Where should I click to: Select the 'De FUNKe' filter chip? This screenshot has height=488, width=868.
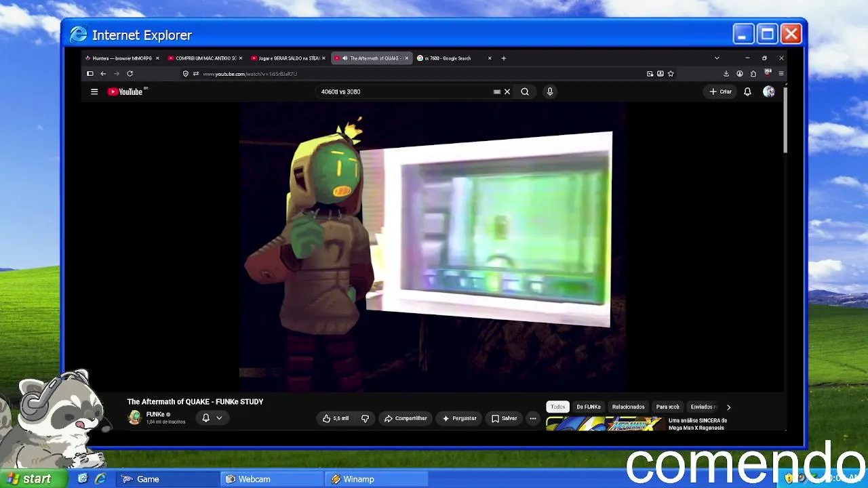[x=589, y=407]
